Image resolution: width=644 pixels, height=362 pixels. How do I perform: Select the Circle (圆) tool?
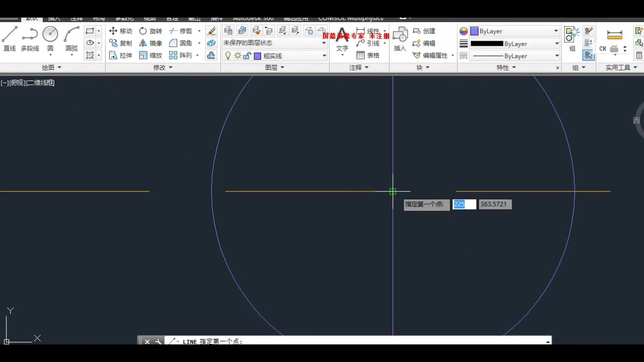pyautogui.click(x=50, y=39)
